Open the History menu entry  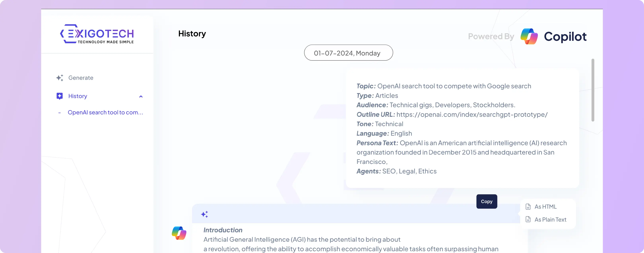[78, 96]
